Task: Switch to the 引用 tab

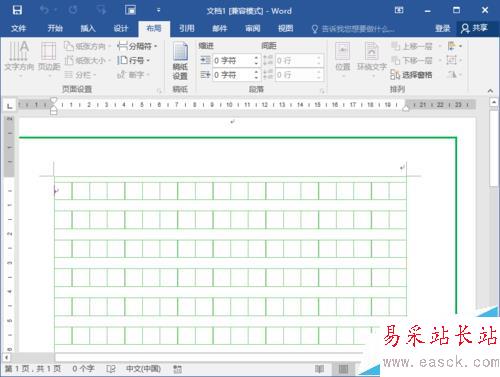Action: [187, 28]
